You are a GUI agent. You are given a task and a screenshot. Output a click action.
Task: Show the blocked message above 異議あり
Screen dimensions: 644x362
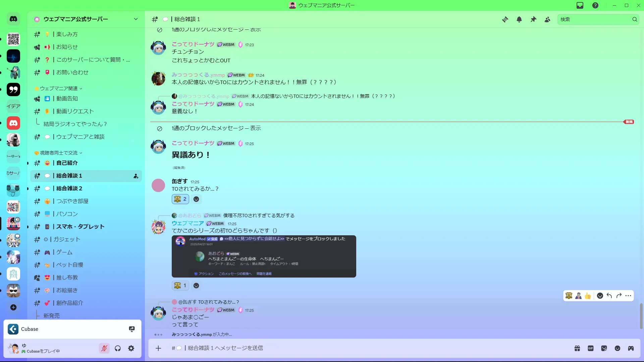[216, 128]
